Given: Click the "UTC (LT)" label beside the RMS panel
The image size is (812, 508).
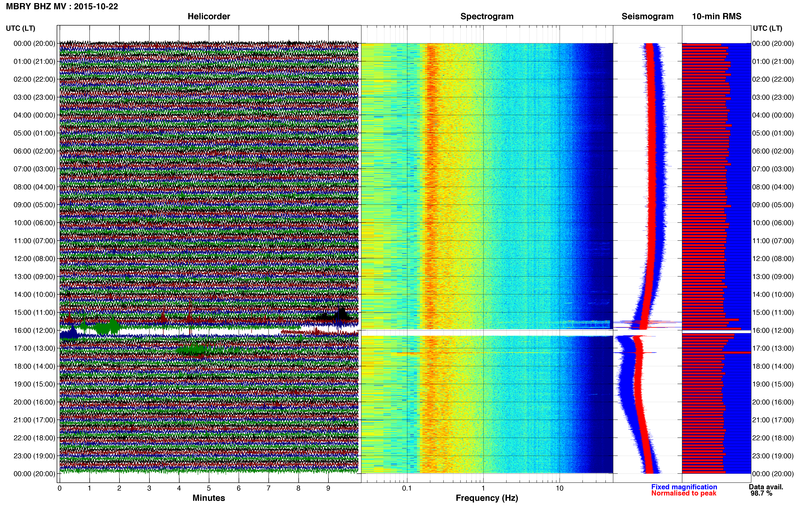Looking at the screenshot, I should 767,28.
